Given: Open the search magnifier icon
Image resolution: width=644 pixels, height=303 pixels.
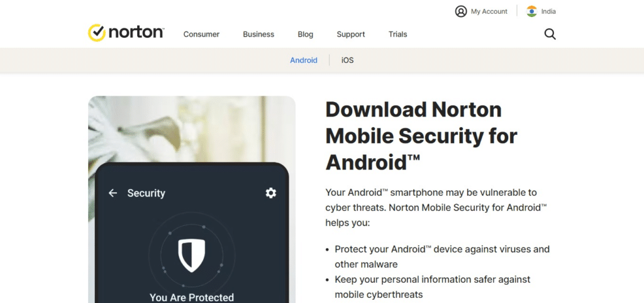Looking at the screenshot, I should [550, 34].
